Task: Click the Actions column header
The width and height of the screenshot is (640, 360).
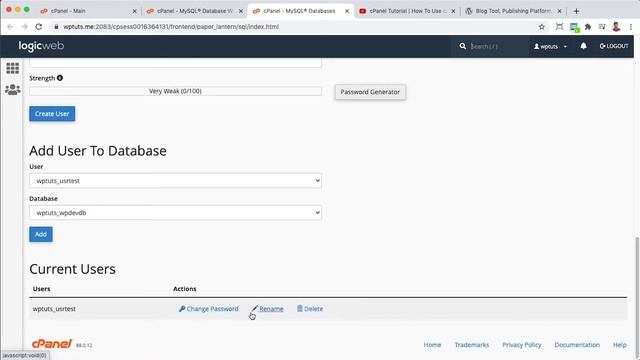Action: coord(184,289)
